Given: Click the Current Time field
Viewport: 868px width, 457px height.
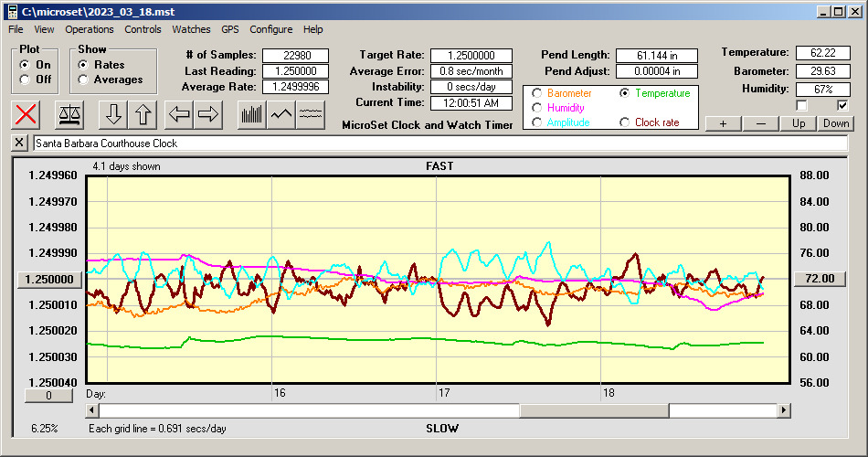Looking at the screenshot, I should coord(471,102).
